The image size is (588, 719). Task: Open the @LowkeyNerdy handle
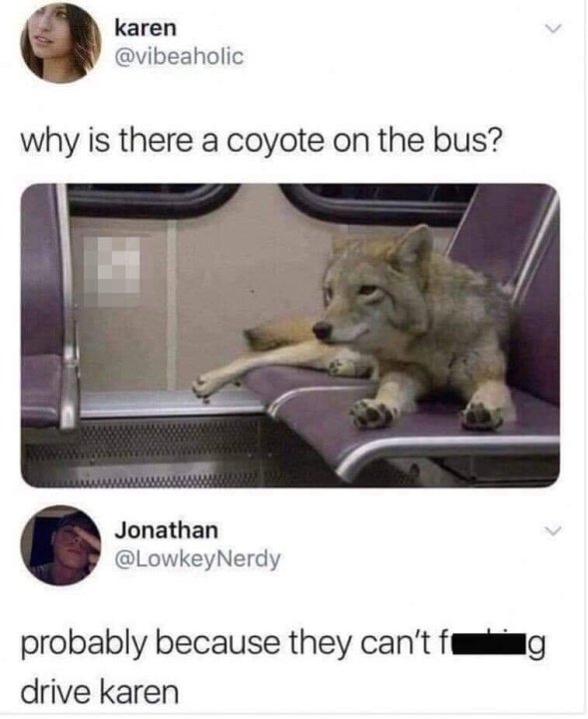(x=198, y=559)
